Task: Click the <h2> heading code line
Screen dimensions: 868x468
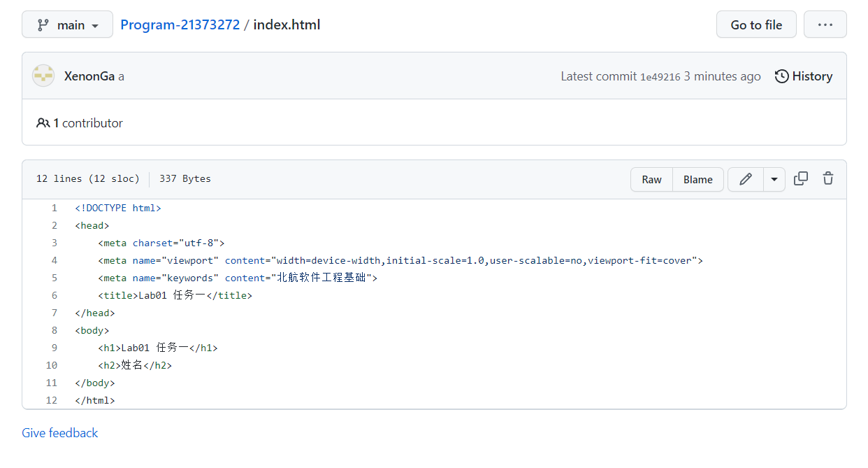Action: pyautogui.click(x=135, y=365)
